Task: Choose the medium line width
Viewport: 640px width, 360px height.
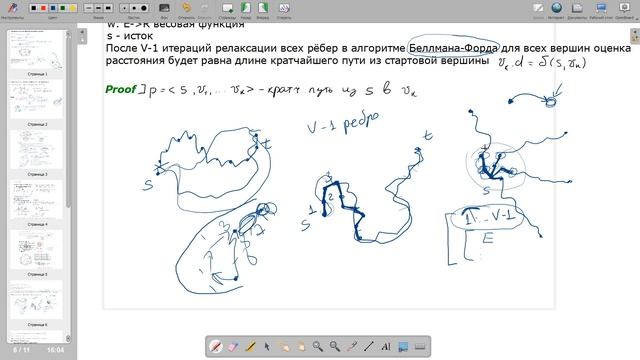Action: coord(98,8)
